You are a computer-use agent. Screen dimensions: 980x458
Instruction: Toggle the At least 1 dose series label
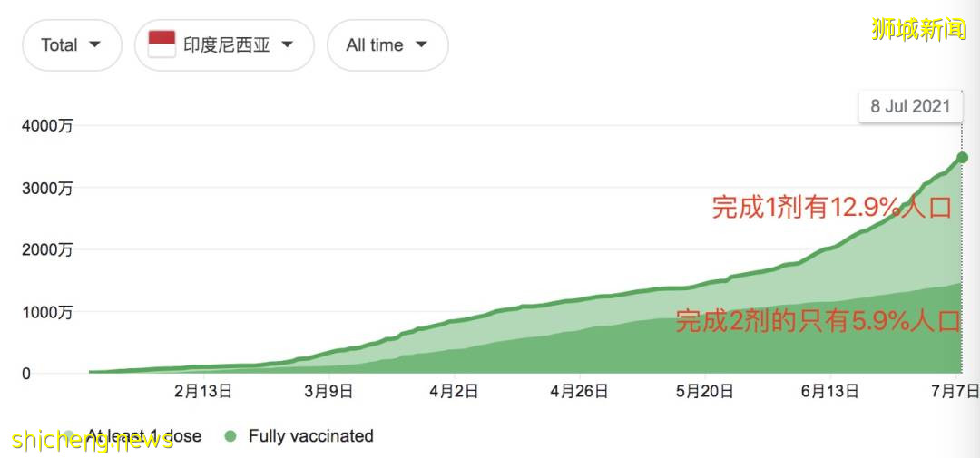pos(145,436)
